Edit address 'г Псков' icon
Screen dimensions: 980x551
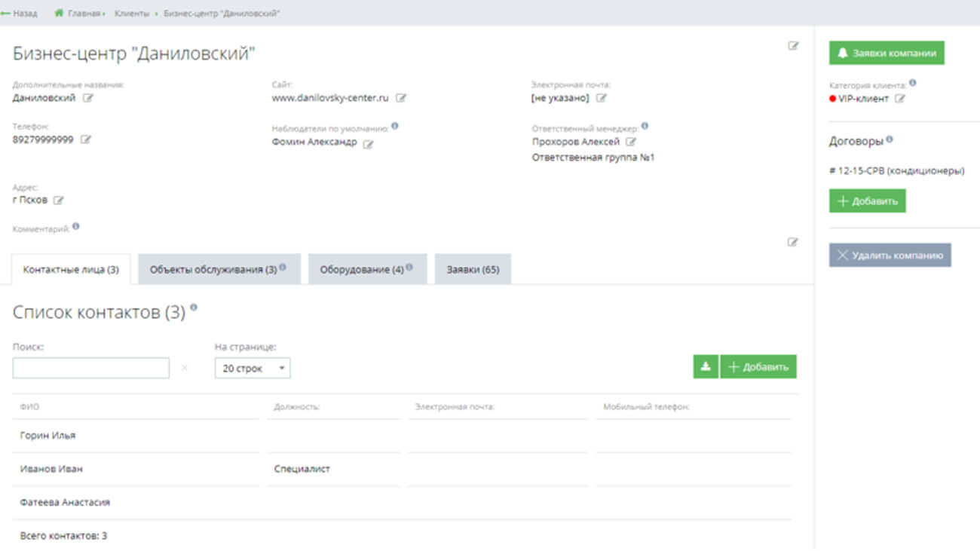coord(59,201)
